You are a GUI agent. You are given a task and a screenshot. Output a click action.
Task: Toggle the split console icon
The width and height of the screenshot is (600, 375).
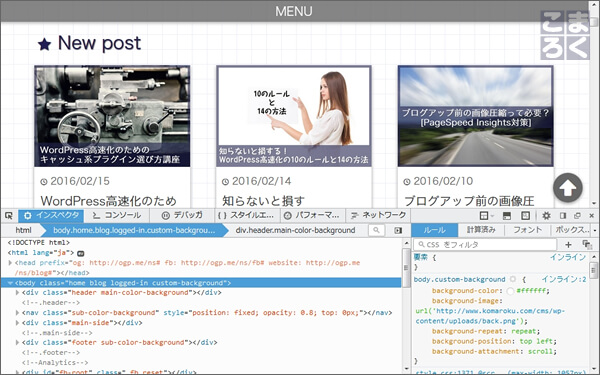pyautogui.click(x=507, y=216)
